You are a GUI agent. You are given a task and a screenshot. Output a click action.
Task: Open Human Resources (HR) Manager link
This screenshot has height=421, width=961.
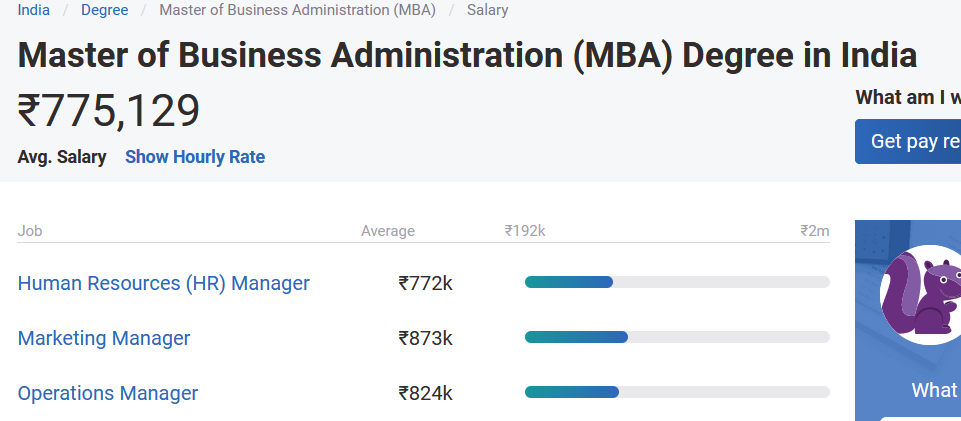pos(164,283)
